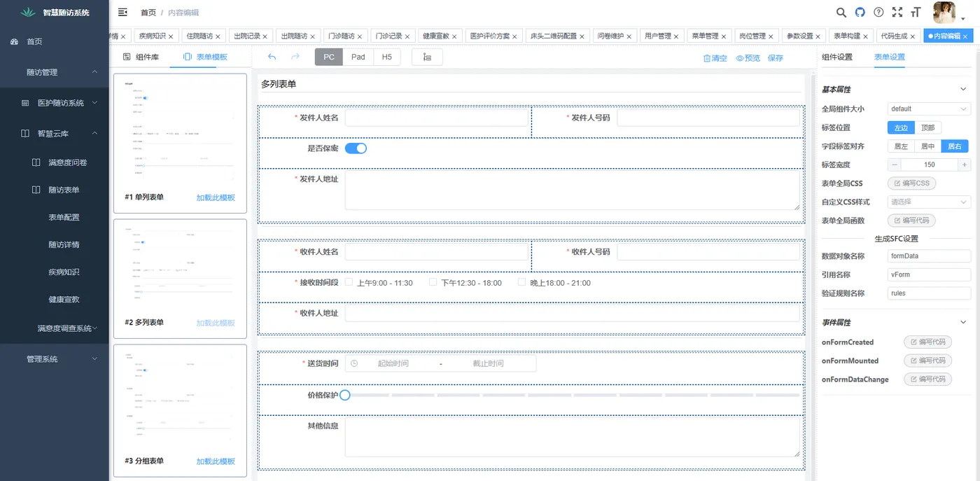
Task: Click the font size (TT) icon
Action: 916,12
